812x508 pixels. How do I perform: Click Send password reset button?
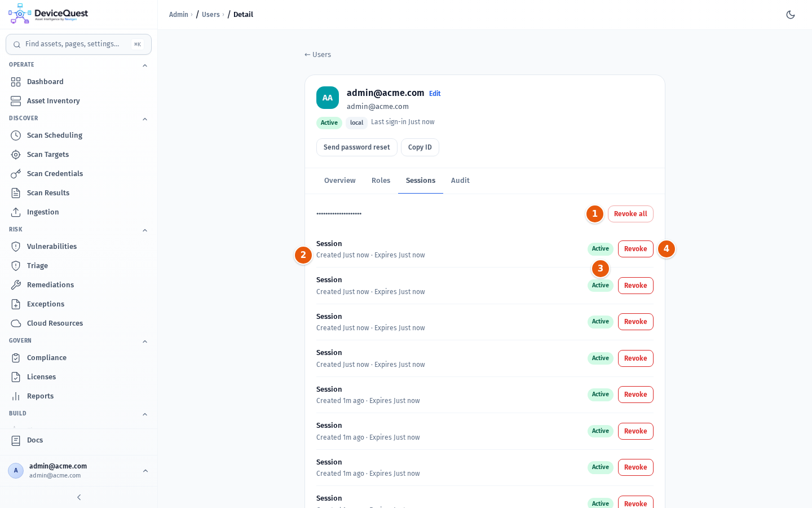click(x=357, y=147)
